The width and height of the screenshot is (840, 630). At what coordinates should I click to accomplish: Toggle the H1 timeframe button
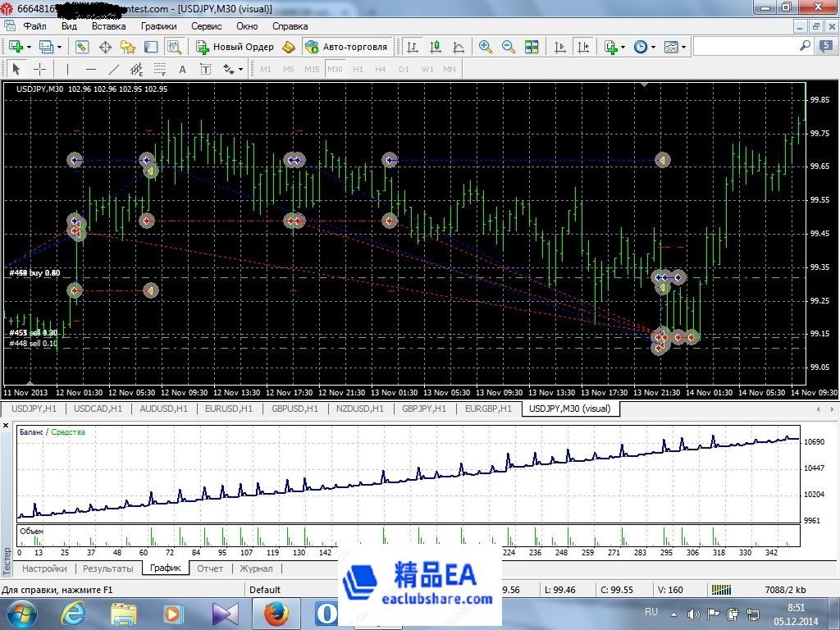(358, 70)
